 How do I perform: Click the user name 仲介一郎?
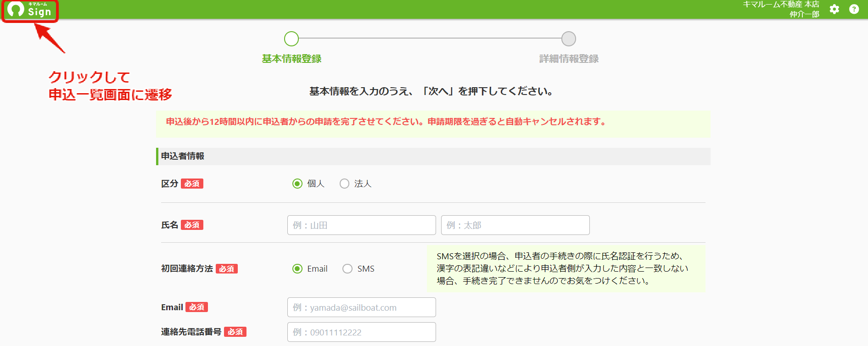click(804, 14)
